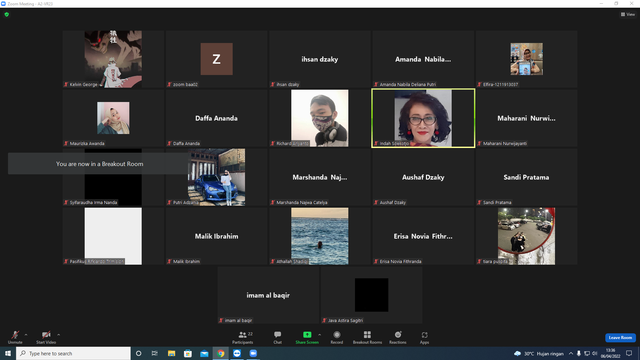Screen dimensions: 640x360
Task: Open Breakout Rooms
Action: (367, 337)
